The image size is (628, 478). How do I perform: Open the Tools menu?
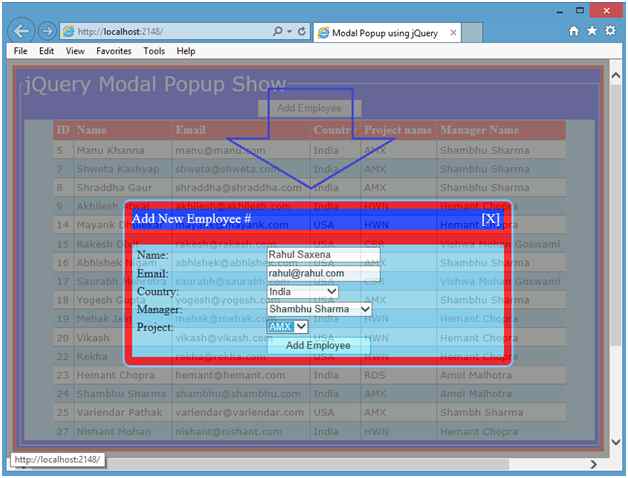click(x=154, y=51)
